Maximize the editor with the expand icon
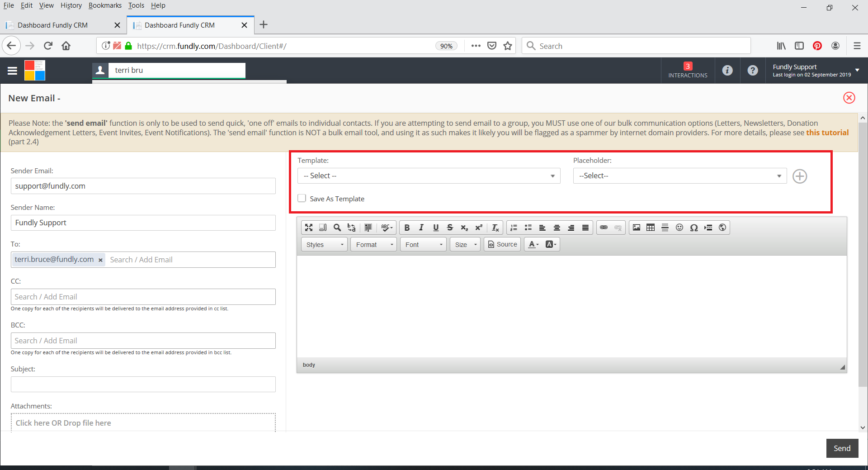Screen dimensions: 868x470 click(309, 228)
